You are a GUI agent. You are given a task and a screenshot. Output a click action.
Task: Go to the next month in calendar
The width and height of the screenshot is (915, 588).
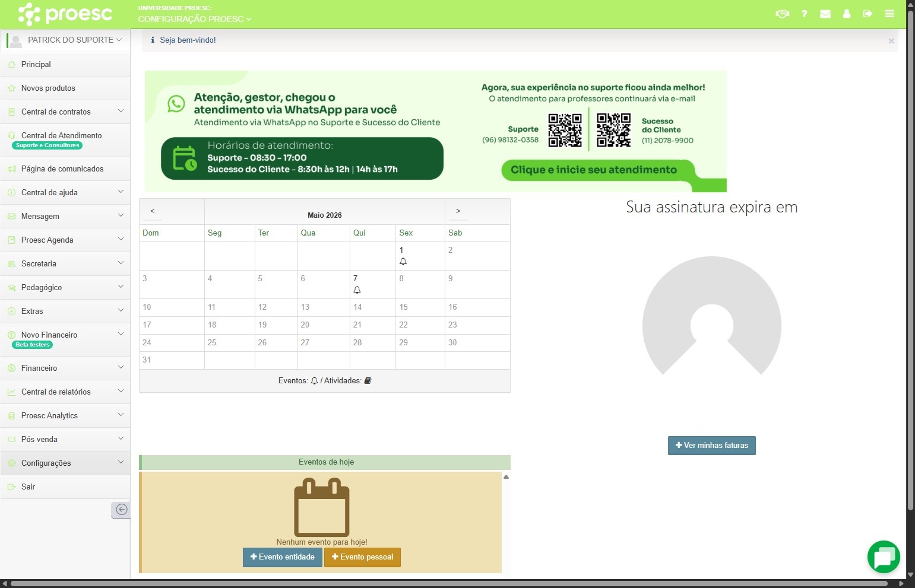click(x=458, y=211)
